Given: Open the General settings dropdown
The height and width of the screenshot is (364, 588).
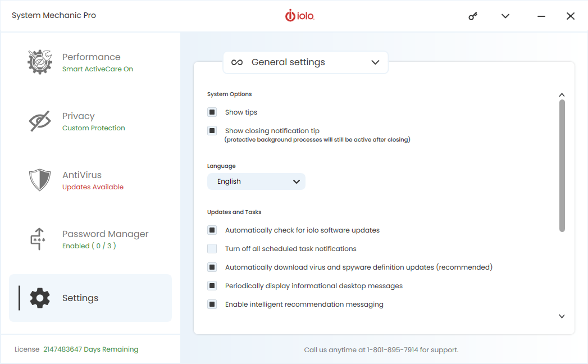Looking at the screenshot, I should (x=306, y=62).
